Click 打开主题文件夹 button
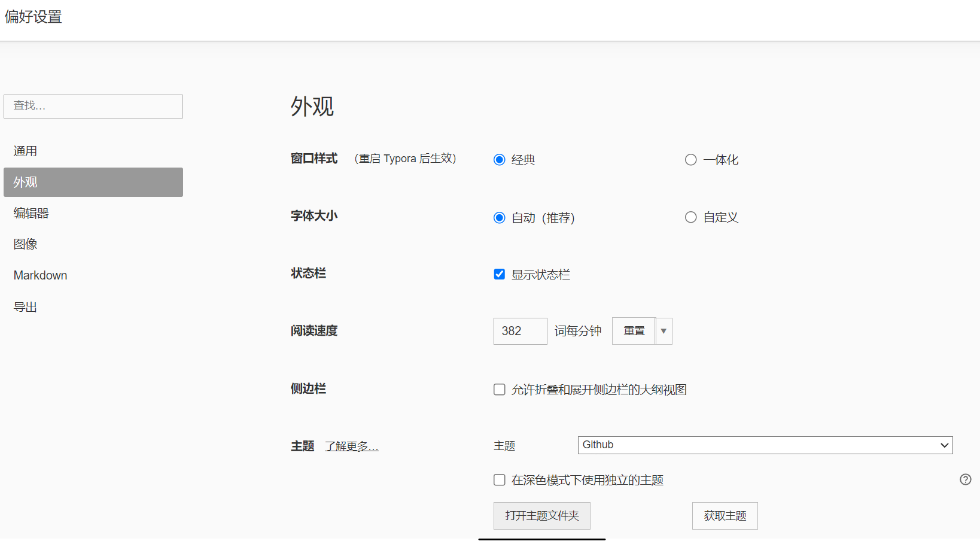This screenshot has height=541, width=980. (542, 516)
